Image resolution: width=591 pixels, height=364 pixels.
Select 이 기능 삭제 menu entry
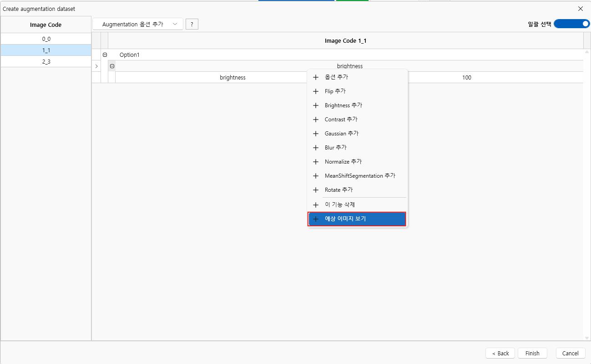click(339, 205)
